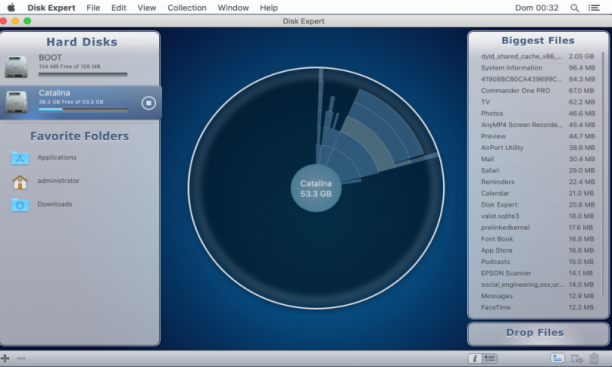This screenshot has height=367, width=612.
Task: Open Notification Center list icon
Action: coord(594,8)
